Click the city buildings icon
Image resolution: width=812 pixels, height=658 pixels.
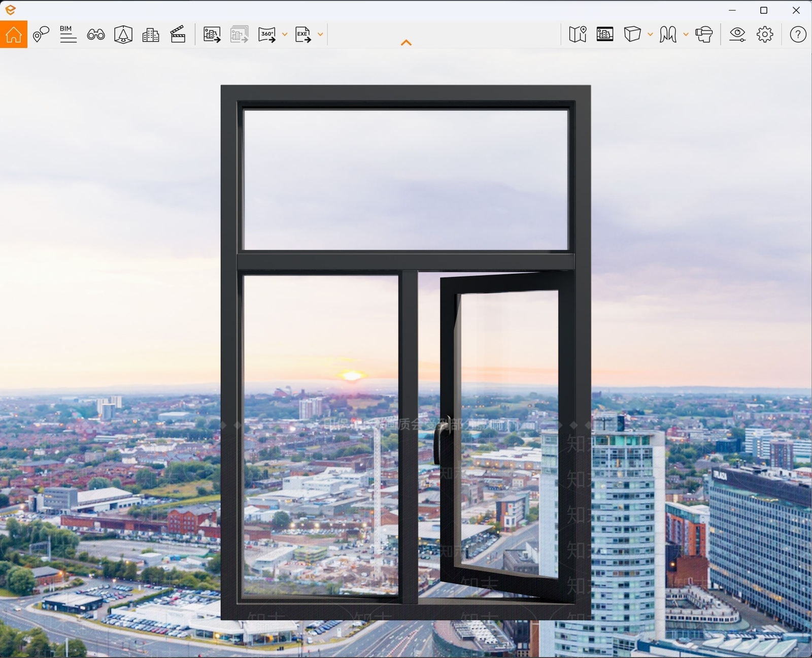[151, 35]
